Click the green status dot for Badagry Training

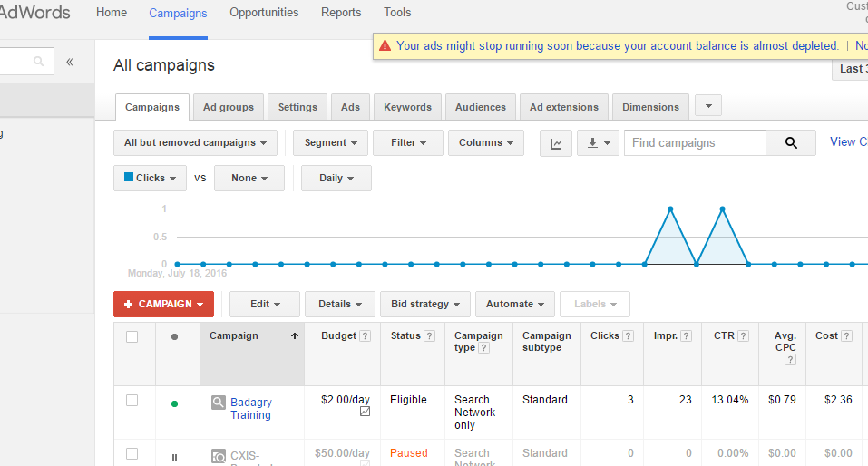174,403
